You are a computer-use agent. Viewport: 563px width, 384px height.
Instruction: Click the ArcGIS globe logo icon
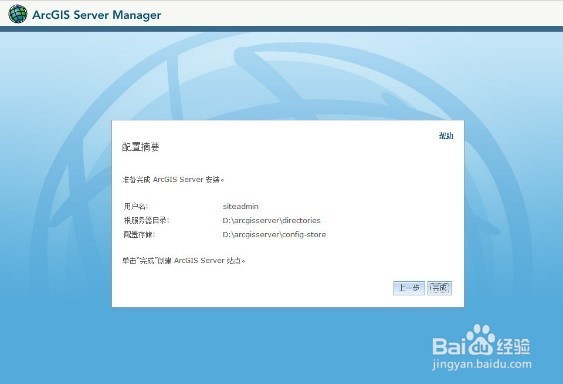[18, 14]
